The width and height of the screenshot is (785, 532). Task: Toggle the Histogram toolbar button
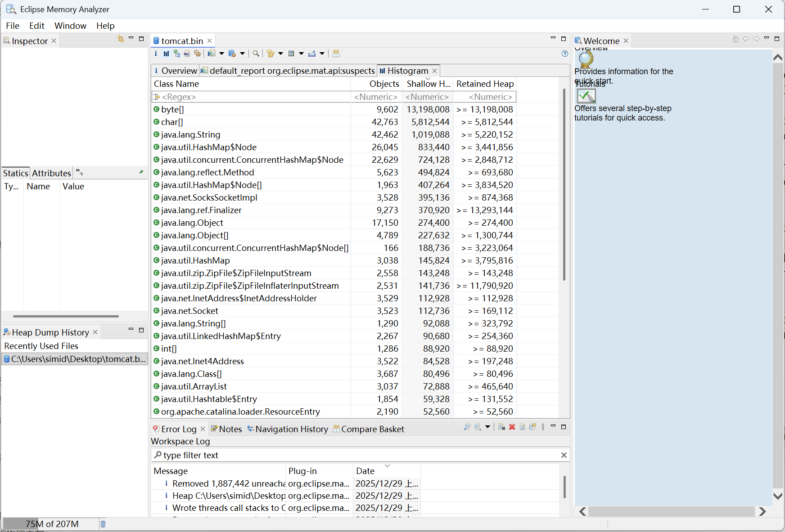166,54
